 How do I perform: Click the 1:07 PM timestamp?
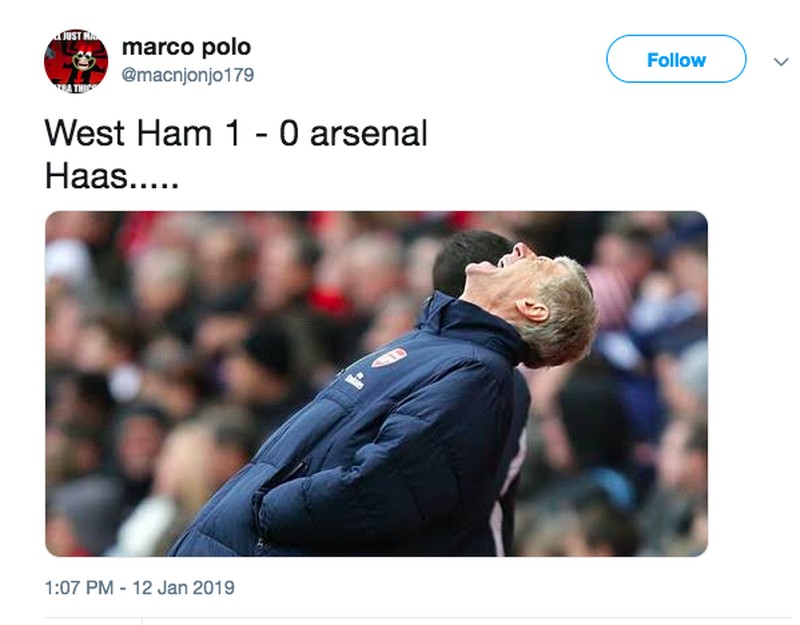tap(80, 587)
